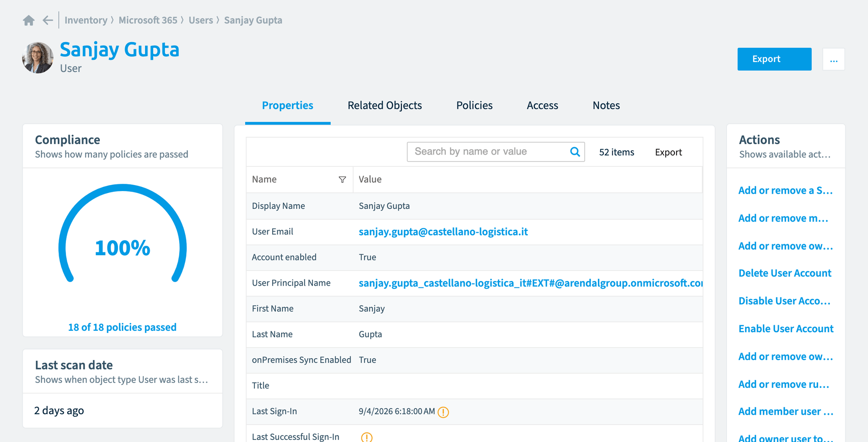Export the properties table list
The width and height of the screenshot is (868, 442).
(668, 152)
